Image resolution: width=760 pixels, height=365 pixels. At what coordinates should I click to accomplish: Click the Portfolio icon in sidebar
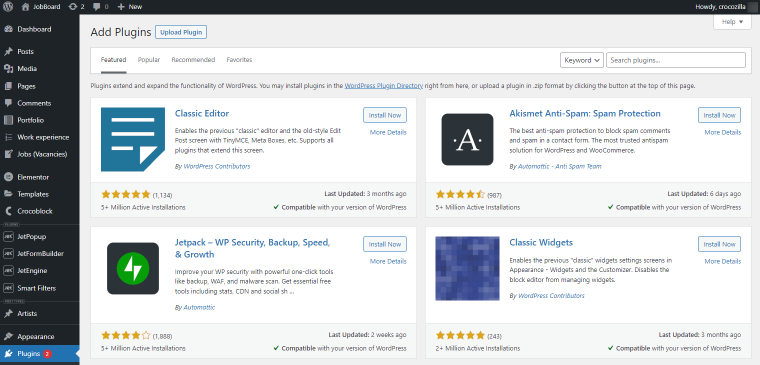pyautogui.click(x=8, y=120)
